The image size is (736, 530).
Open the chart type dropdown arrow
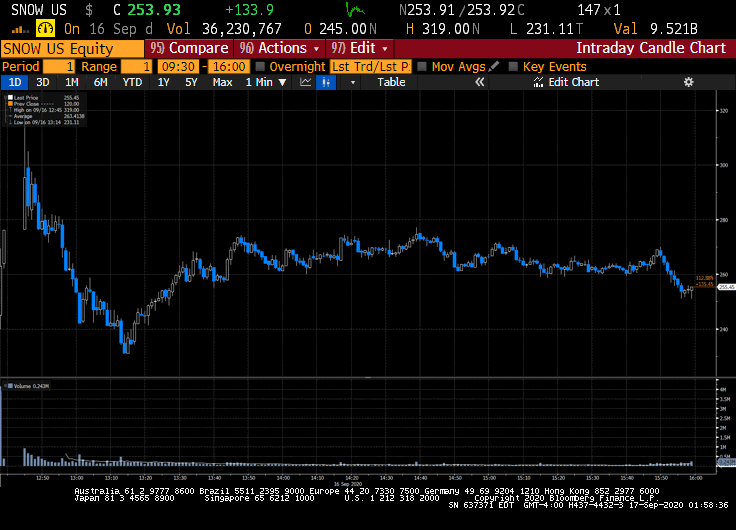click(353, 83)
